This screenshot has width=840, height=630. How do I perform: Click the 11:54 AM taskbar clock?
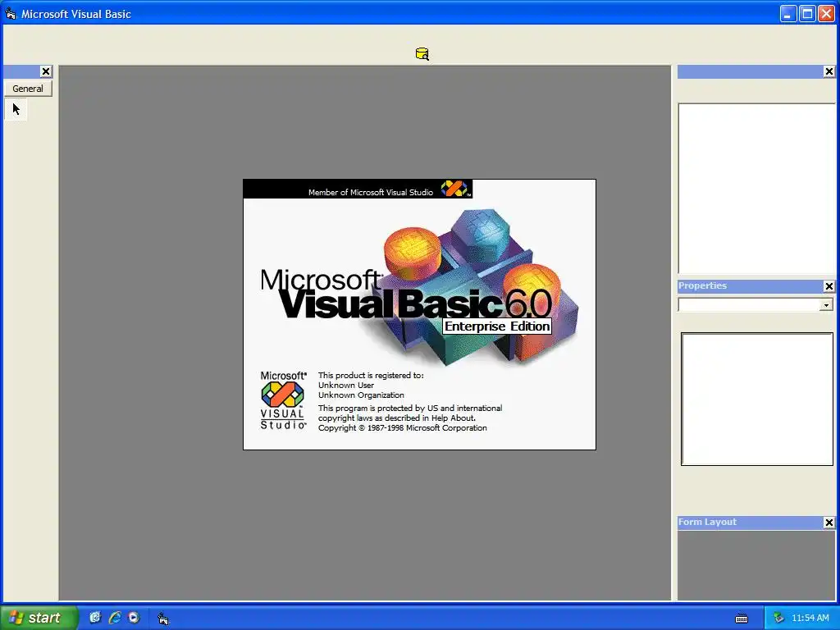810,619
